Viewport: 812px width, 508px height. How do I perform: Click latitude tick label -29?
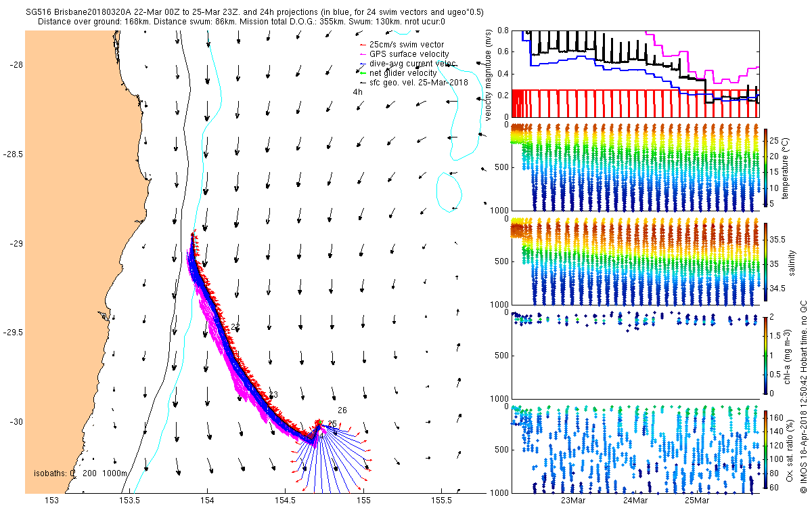[17, 244]
